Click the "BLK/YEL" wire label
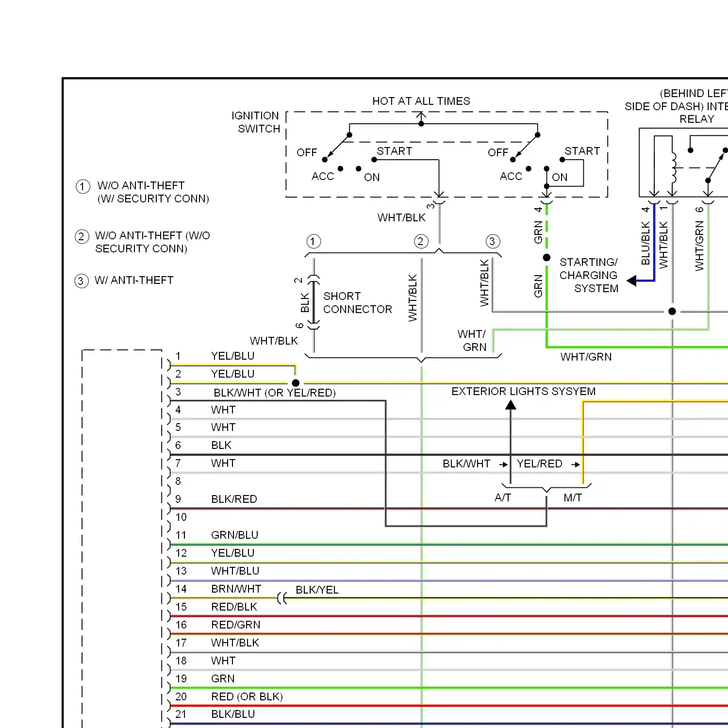 pyautogui.click(x=317, y=590)
